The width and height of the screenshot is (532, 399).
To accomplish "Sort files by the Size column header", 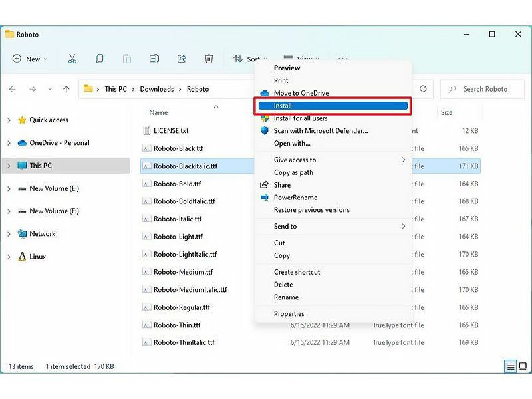I will click(x=446, y=112).
